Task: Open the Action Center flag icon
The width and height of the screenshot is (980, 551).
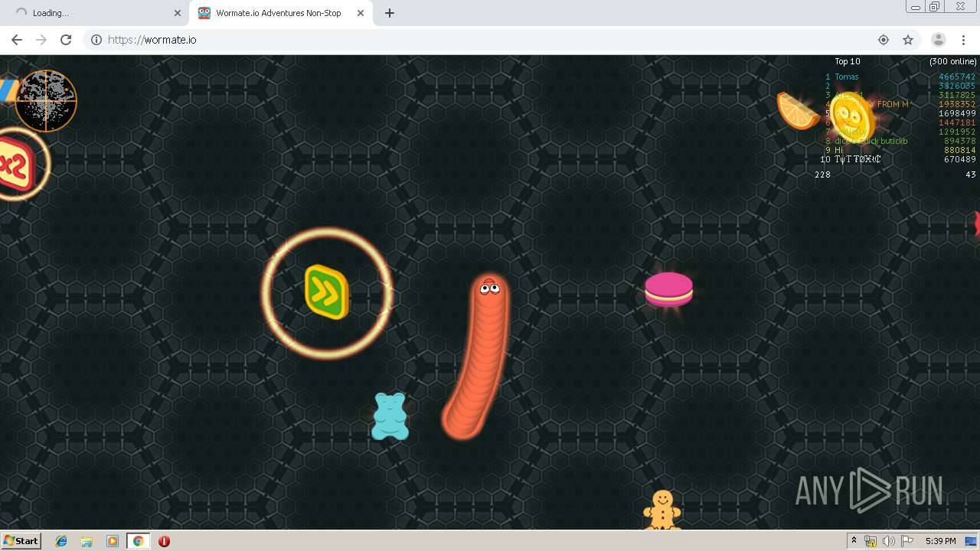Action: coord(907,541)
